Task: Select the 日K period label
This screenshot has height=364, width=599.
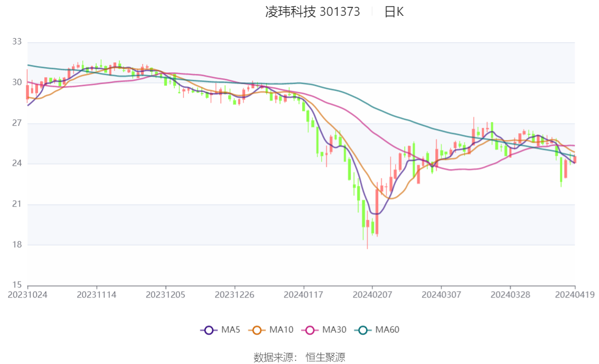Action: (394, 12)
